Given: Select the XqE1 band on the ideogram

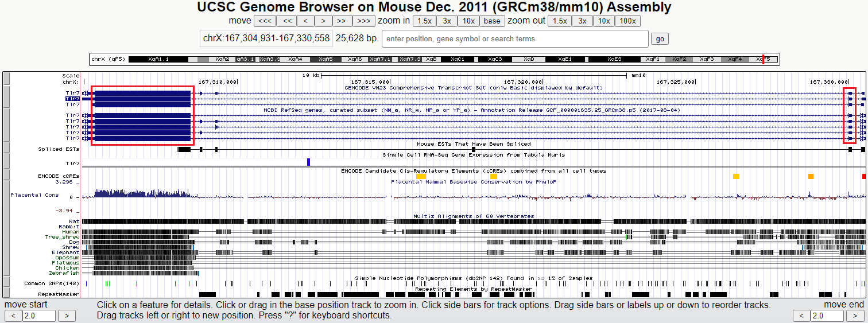Looking at the screenshot, I should (x=565, y=59).
